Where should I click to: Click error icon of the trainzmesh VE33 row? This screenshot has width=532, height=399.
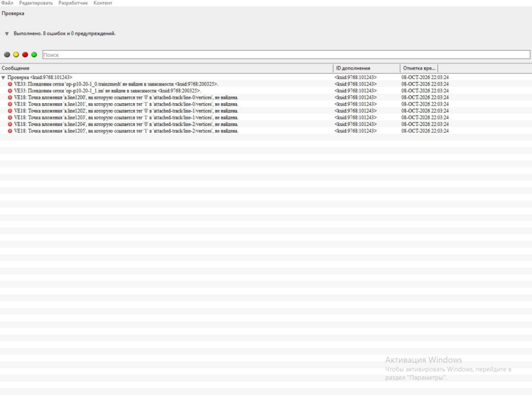[x=10, y=84]
